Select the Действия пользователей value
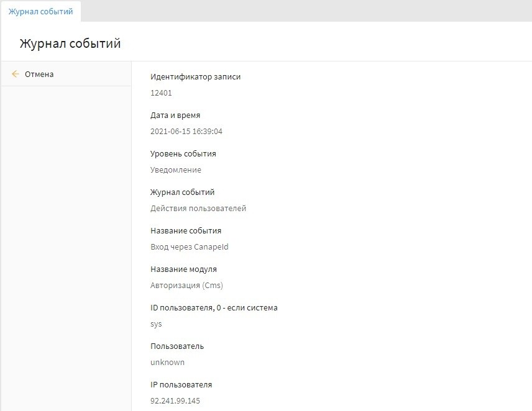This screenshot has height=411, width=532. (x=198, y=209)
